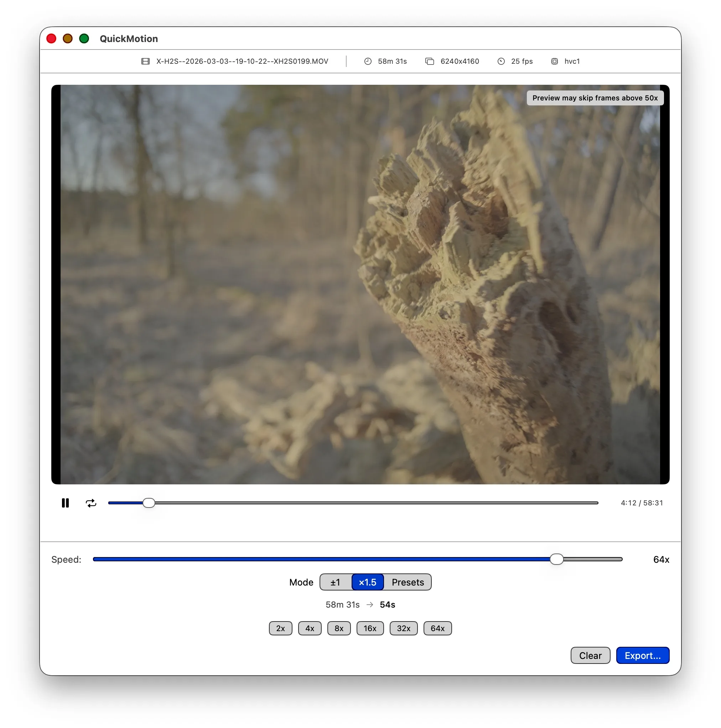Image resolution: width=721 pixels, height=728 pixels.
Task: Apply the 2x speed preset
Action: click(x=280, y=628)
